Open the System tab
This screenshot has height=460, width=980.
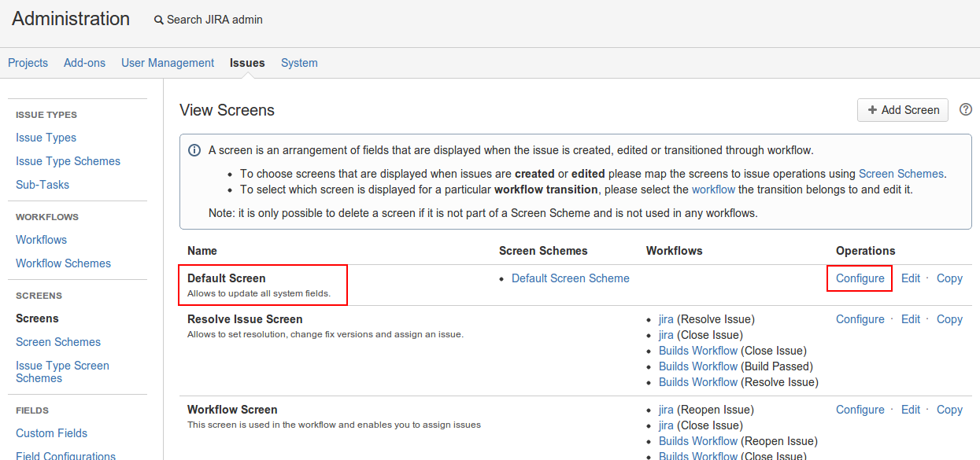299,63
